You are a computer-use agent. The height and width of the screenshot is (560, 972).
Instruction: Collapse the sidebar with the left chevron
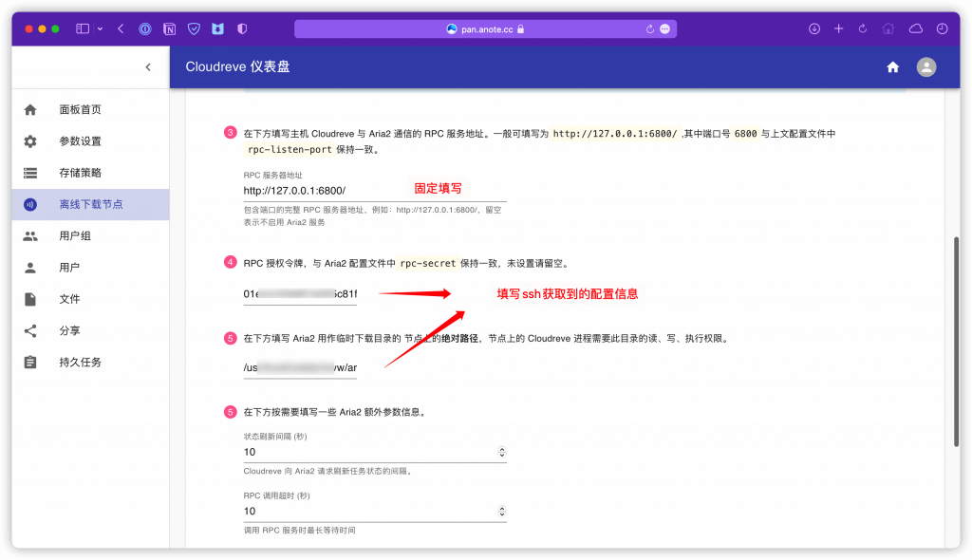pos(148,67)
